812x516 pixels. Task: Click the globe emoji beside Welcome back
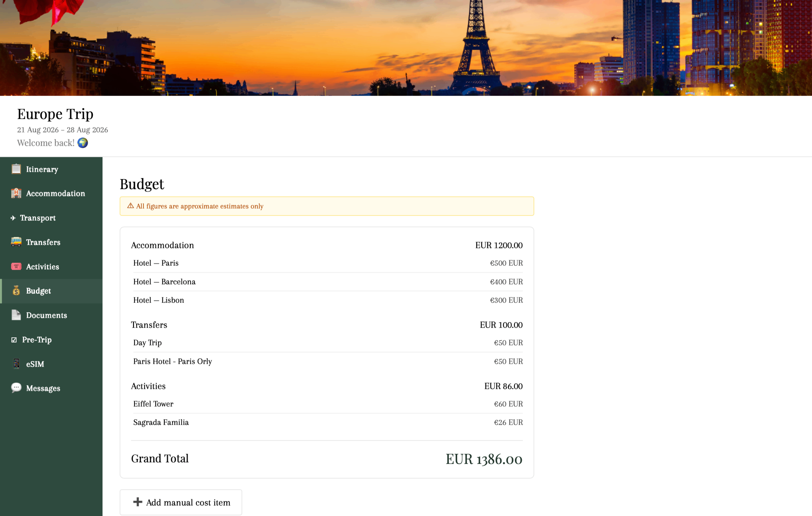point(83,143)
